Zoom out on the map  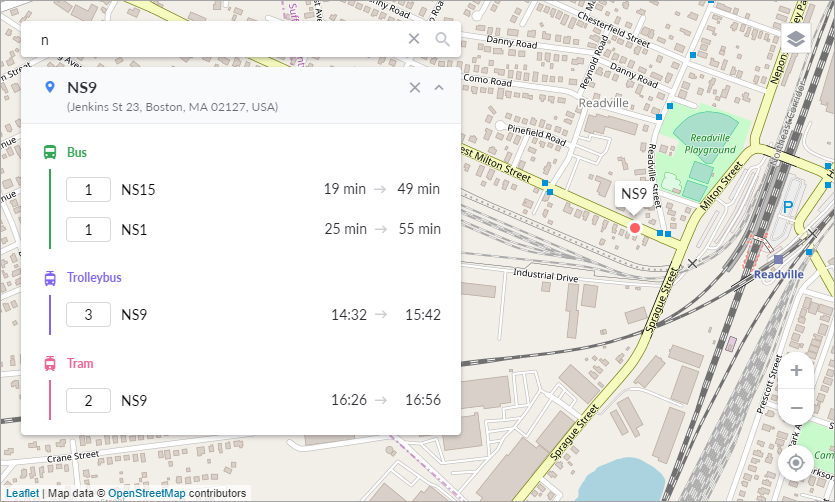[796, 408]
